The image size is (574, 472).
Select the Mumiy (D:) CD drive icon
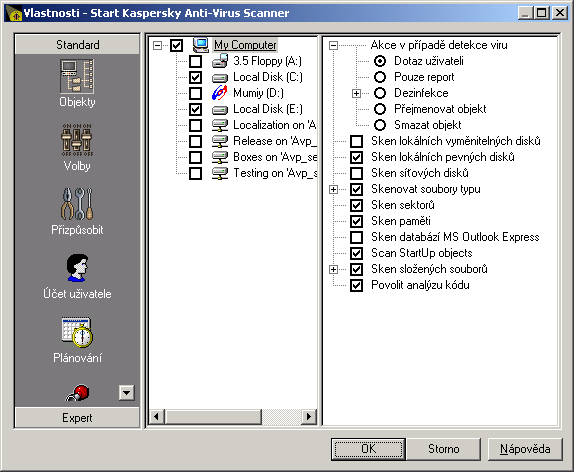[219, 93]
